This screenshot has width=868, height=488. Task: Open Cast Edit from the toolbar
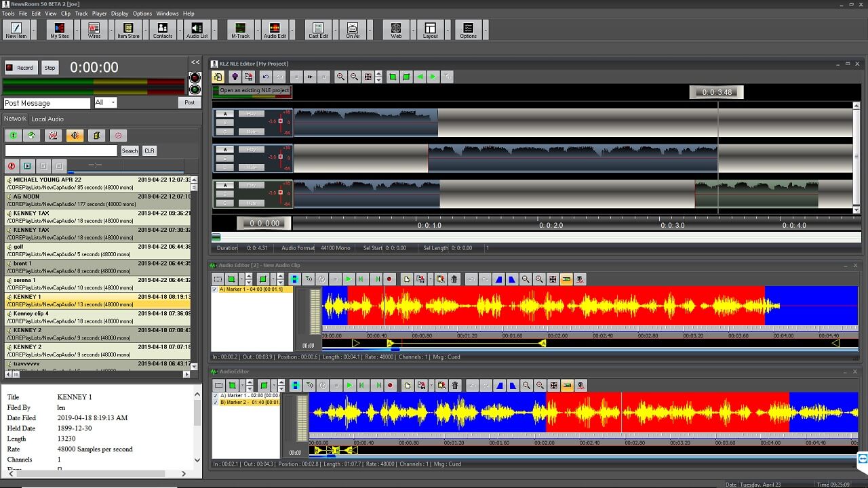point(318,30)
